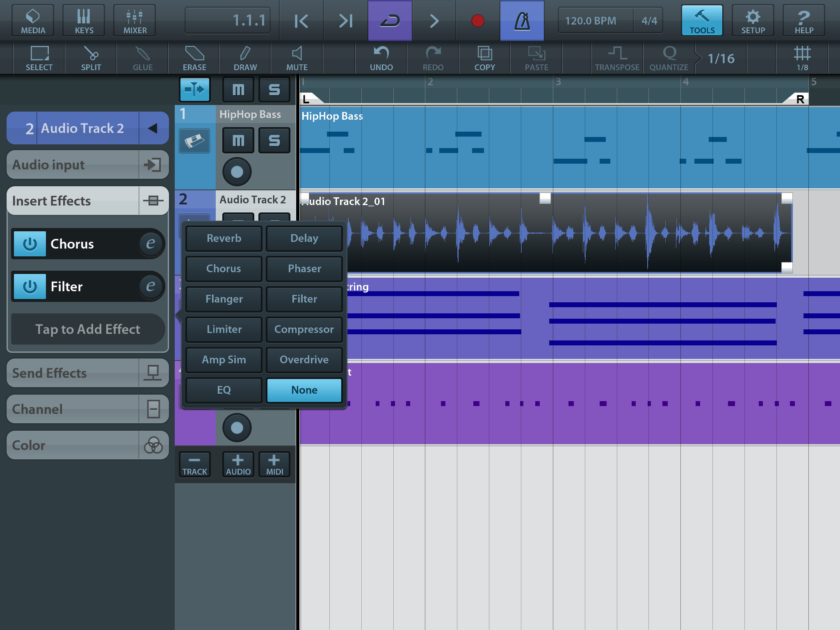Open the MIXER view
840x630 pixels.
click(x=135, y=21)
